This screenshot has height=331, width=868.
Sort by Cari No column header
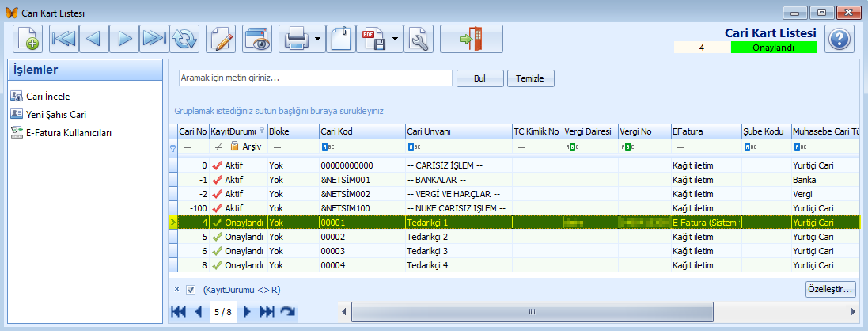pyautogui.click(x=193, y=131)
